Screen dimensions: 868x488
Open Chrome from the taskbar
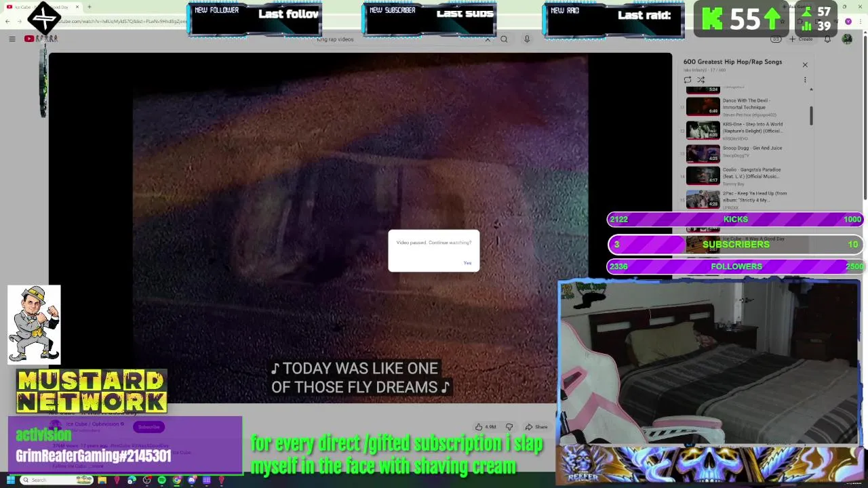coord(176,480)
